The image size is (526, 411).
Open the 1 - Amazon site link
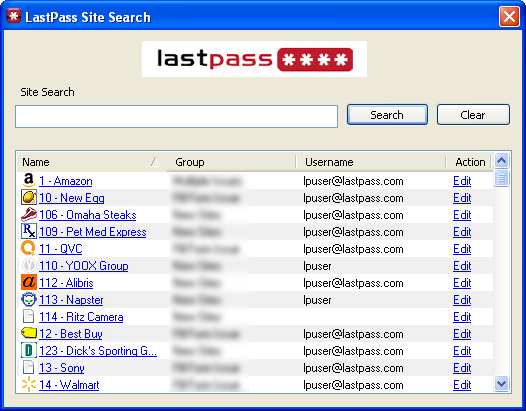tap(66, 181)
